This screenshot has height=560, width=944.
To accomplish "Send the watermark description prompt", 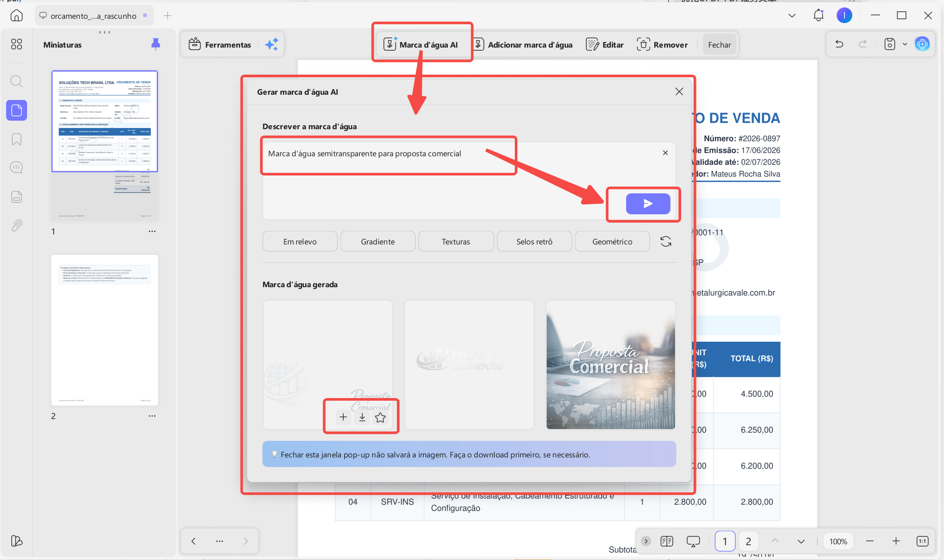I will 648,204.
